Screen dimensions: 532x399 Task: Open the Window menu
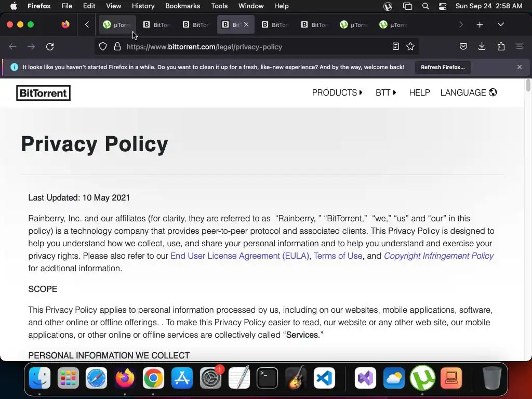(251, 6)
